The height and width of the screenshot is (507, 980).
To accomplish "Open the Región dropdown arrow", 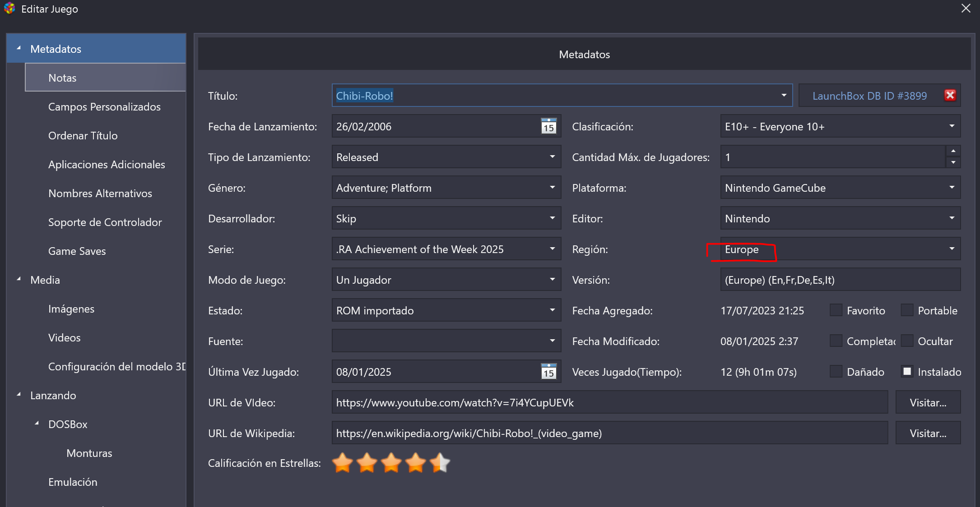I will point(952,249).
